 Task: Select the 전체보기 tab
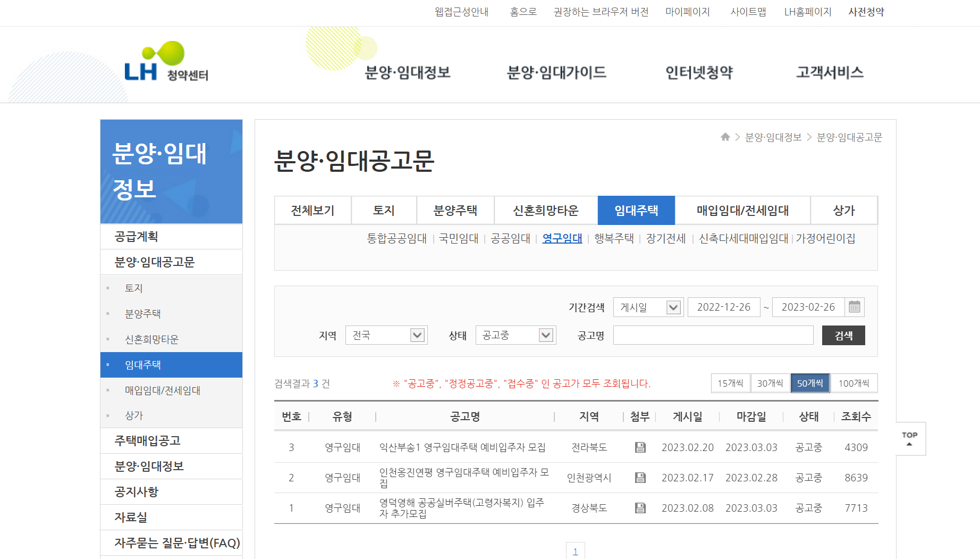tap(312, 210)
